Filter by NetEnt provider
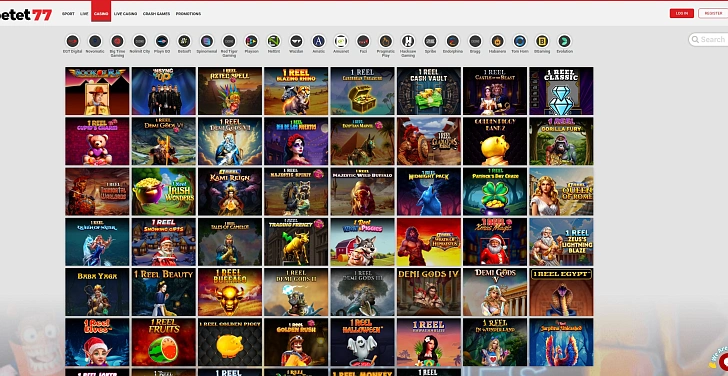This screenshot has height=376, width=728. (274, 41)
